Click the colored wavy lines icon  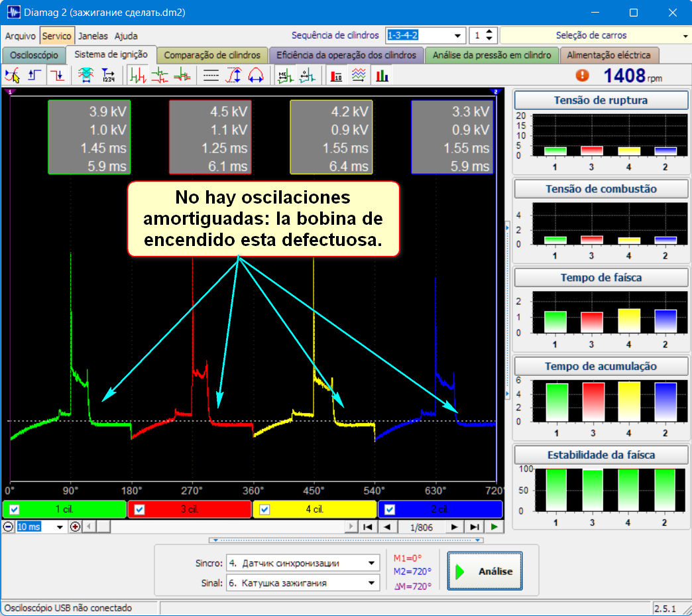[x=359, y=76]
